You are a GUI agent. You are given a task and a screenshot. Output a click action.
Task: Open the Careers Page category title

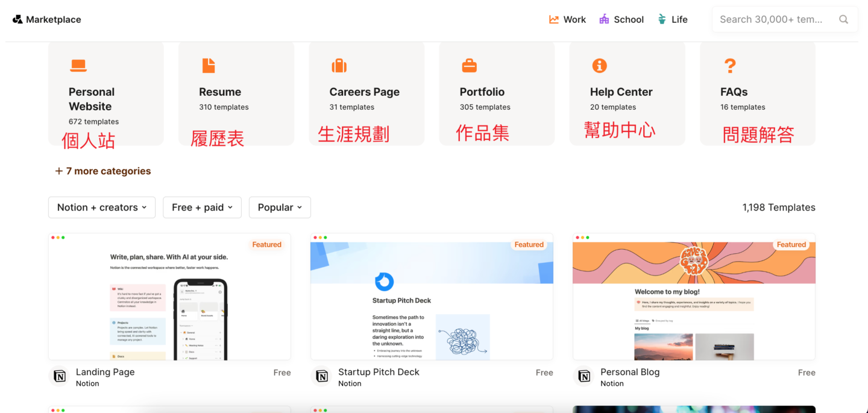pos(365,92)
